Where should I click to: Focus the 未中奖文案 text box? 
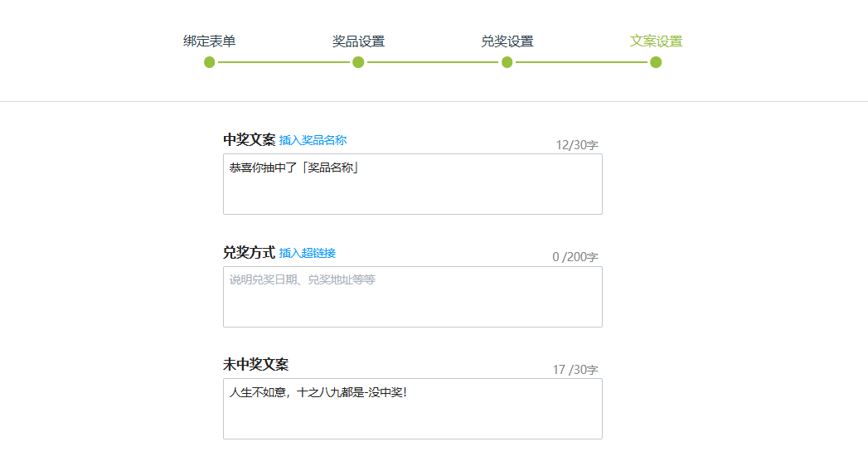pos(412,409)
